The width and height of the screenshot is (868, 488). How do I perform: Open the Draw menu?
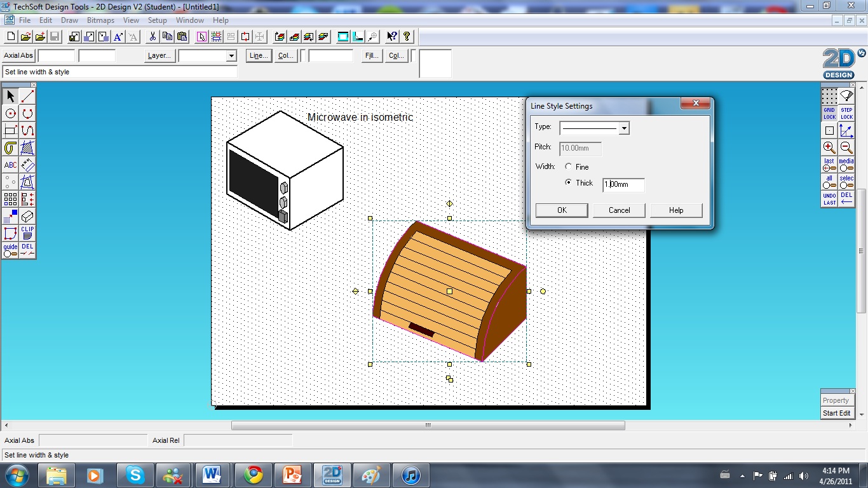69,20
